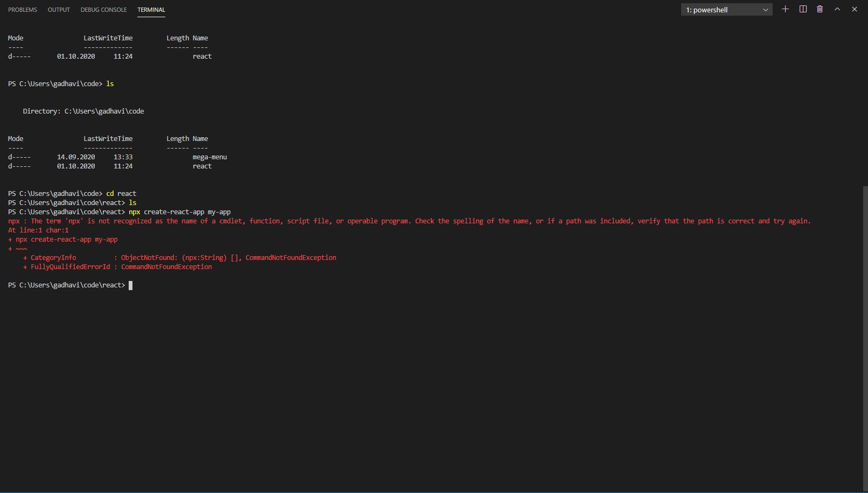The image size is (868, 493).
Task: Maximize the panel with the chevron icon
Action: (837, 9)
